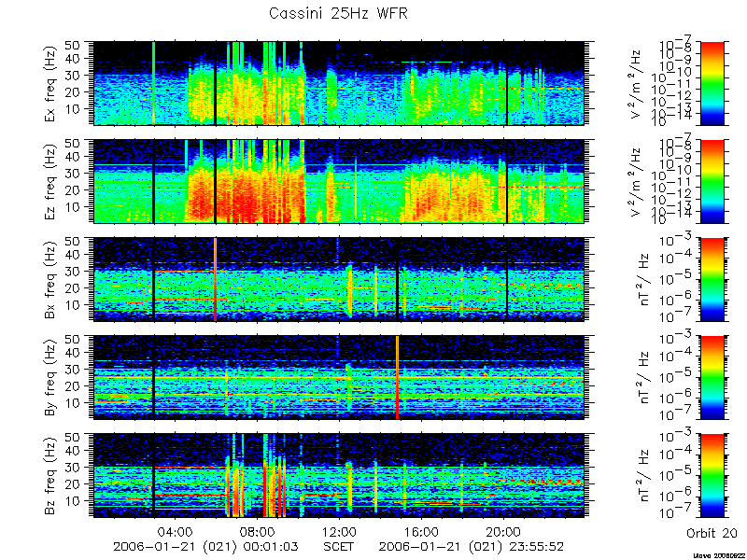Image resolution: width=747 pixels, height=560 pixels.
Task: Select the "Bx freq (Hz)" axis label
Action: [x=51, y=280]
